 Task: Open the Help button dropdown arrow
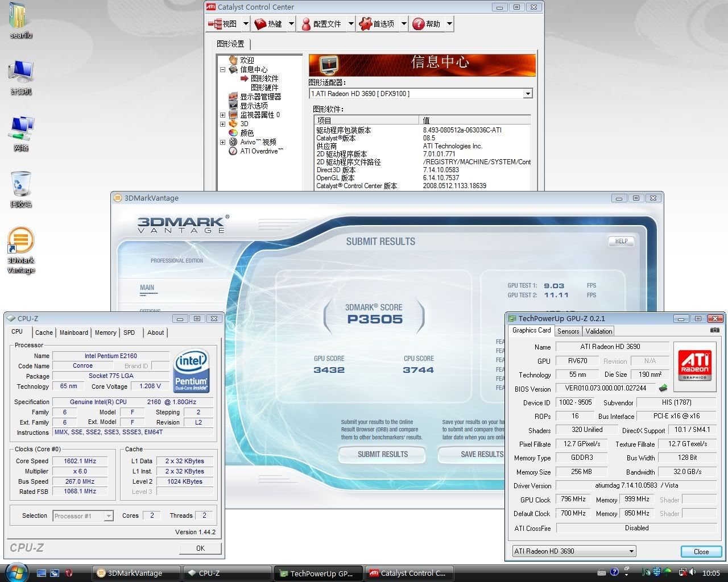(x=449, y=24)
